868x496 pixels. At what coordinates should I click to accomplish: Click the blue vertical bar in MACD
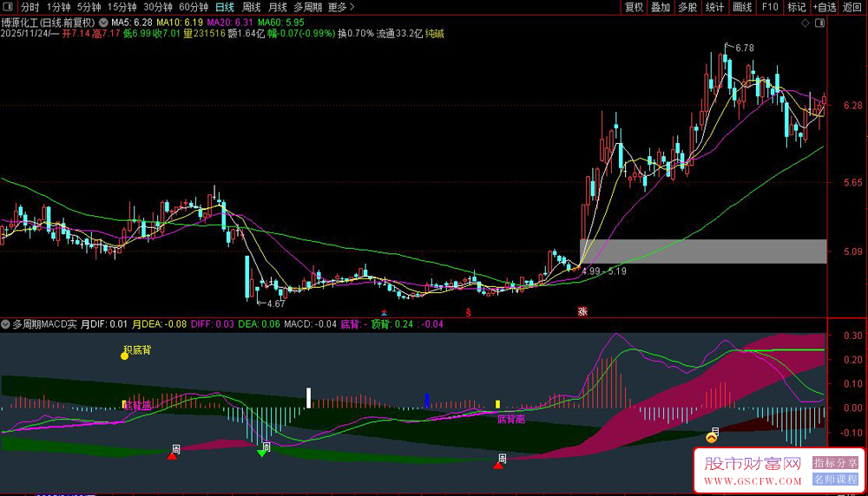(x=426, y=401)
